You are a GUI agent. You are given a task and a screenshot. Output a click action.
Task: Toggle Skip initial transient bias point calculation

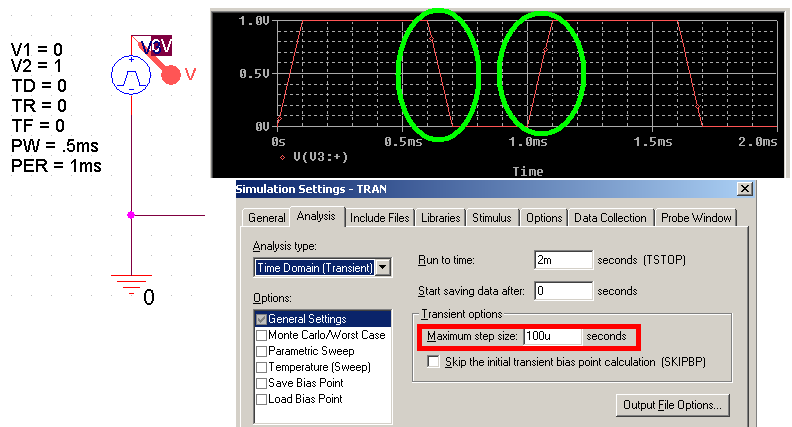[434, 361]
